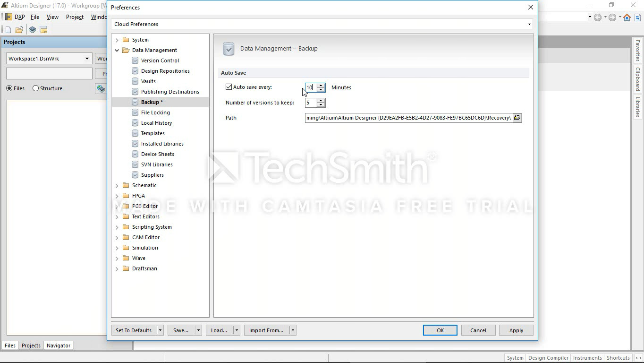Open the File menu
This screenshot has height=363, width=644.
pos(35,17)
